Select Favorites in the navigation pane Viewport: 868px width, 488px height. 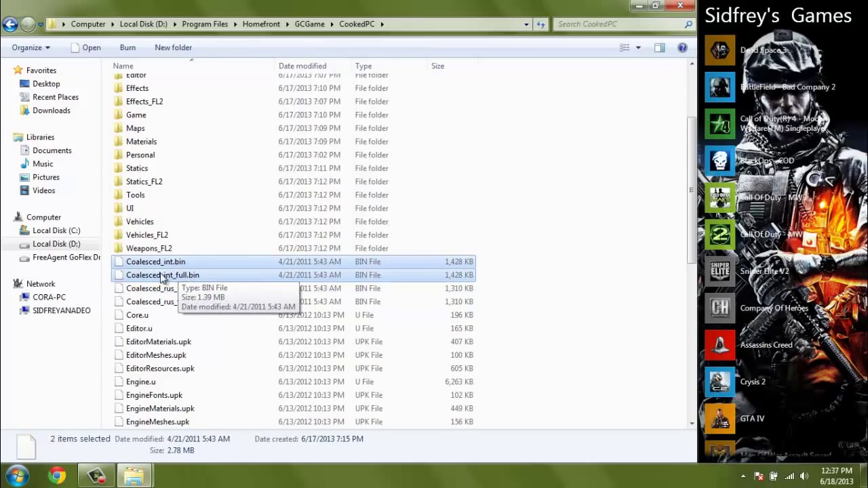click(x=41, y=70)
